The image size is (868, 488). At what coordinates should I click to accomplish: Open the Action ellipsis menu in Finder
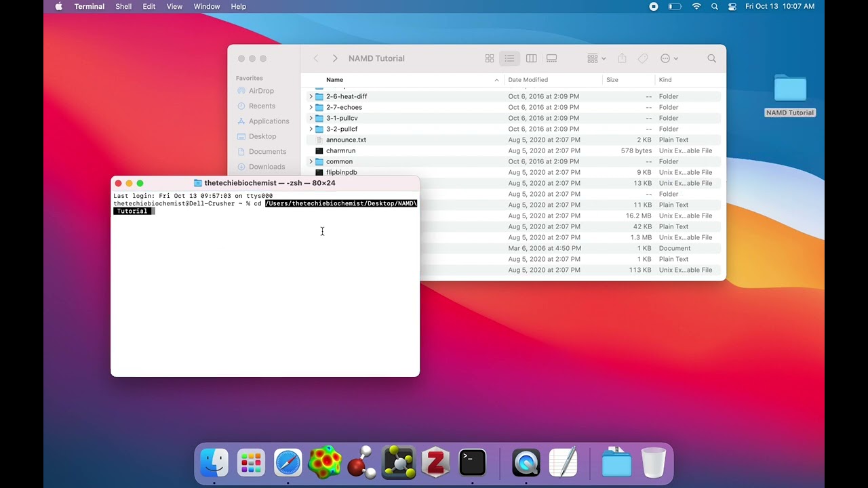click(x=669, y=58)
